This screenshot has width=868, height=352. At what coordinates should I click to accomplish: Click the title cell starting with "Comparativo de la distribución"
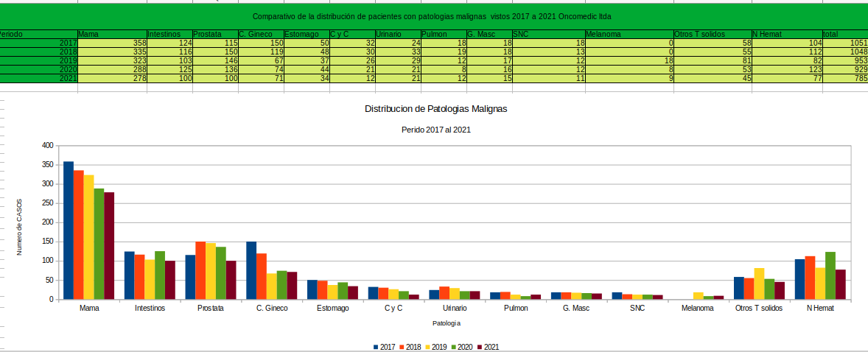click(x=432, y=16)
